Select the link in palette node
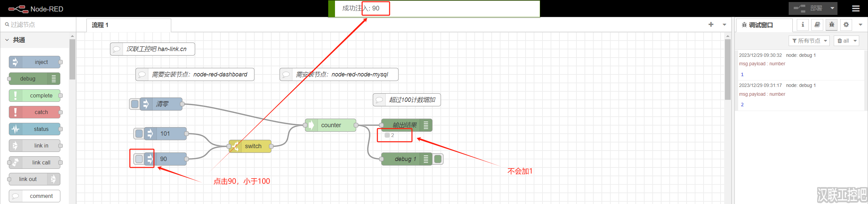This screenshot has height=204, width=868. tap(35, 146)
